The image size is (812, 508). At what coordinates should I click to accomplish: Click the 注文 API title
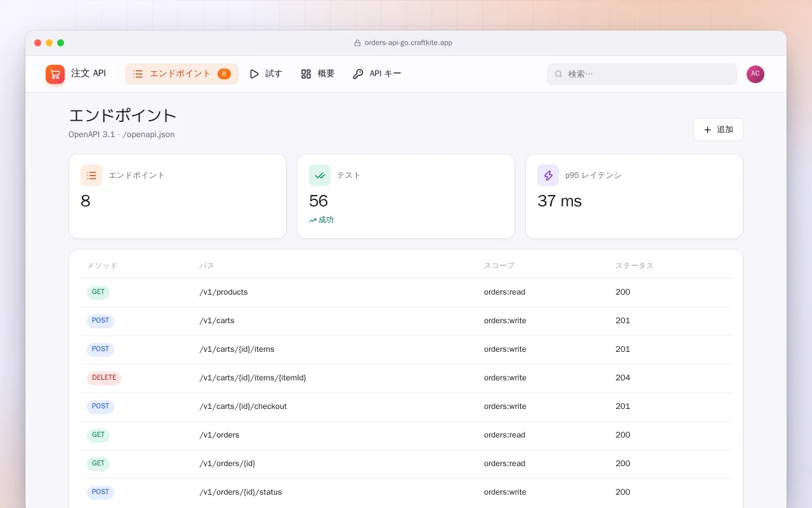tap(88, 74)
